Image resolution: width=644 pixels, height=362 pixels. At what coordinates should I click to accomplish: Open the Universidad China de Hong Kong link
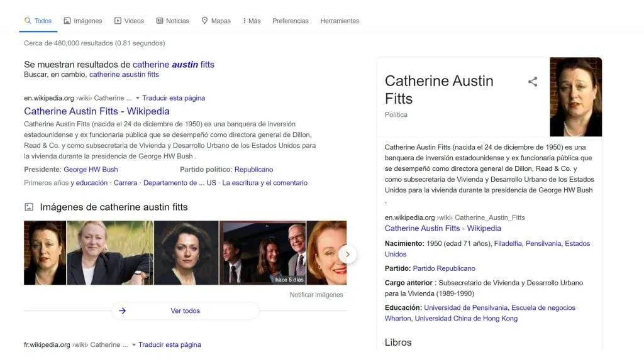click(x=466, y=319)
